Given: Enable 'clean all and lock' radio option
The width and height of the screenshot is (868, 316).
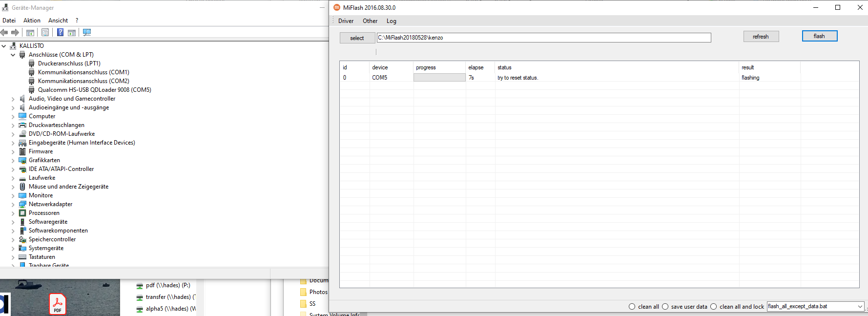Looking at the screenshot, I should (x=713, y=307).
